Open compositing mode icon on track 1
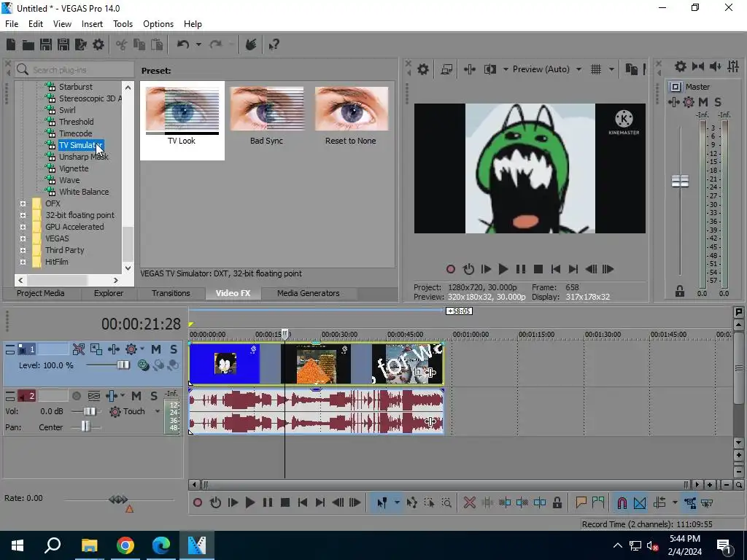Image resolution: width=747 pixels, height=560 pixels. tap(144, 365)
